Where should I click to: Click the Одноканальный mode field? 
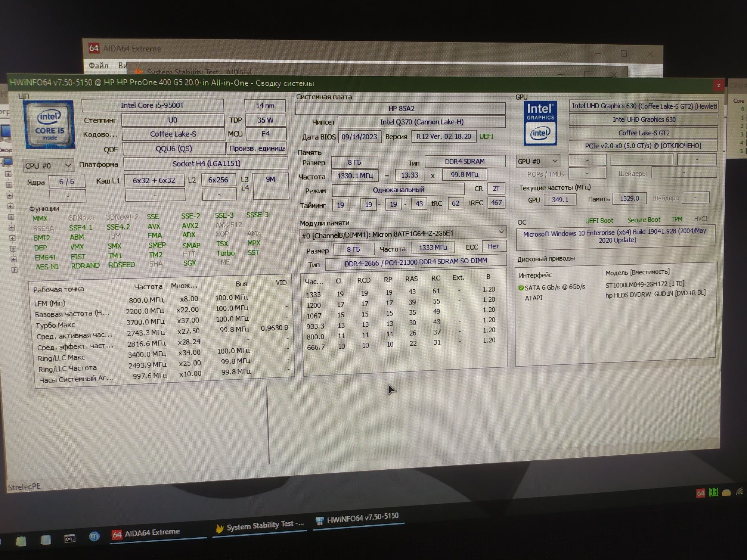(398, 190)
